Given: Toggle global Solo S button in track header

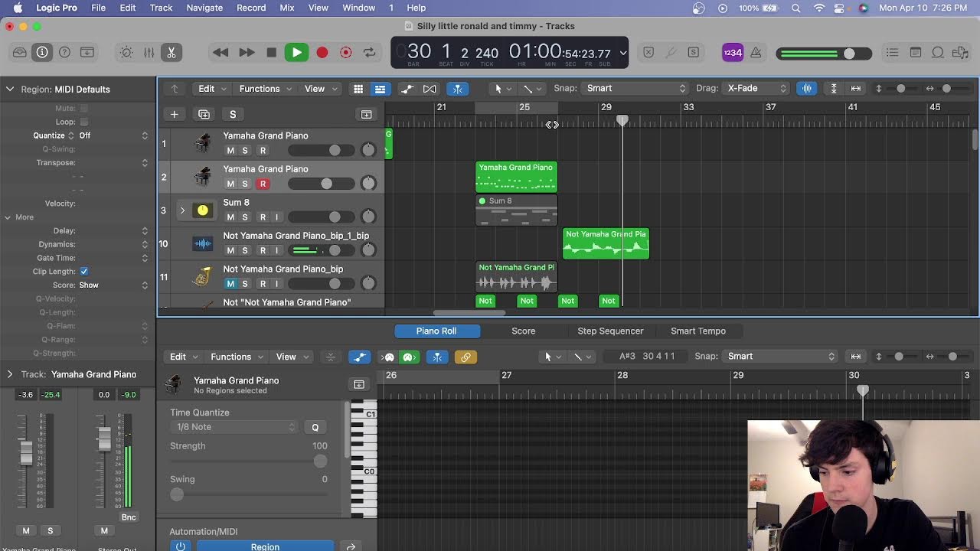Looking at the screenshot, I should 233,114.
